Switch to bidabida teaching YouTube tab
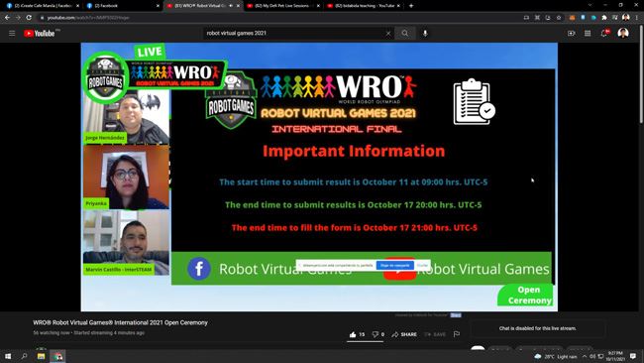This screenshot has height=363, width=644. (x=363, y=6)
